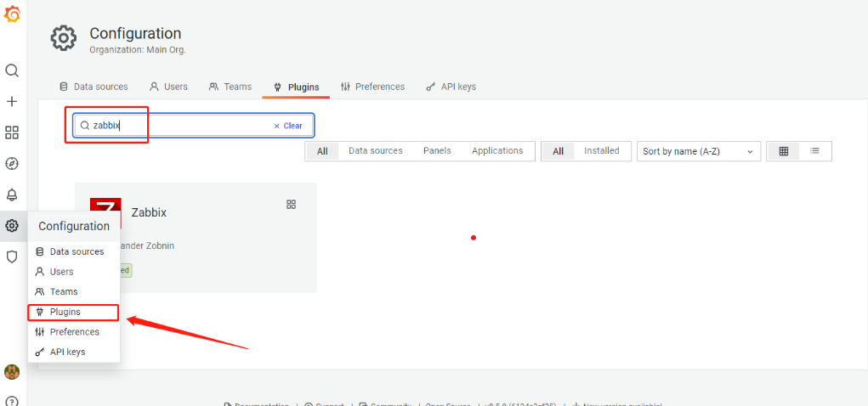The width and height of the screenshot is (868, 406).
Task: Click the 'Organization: Main Org.' subtitle
Action: click(137, 49)
